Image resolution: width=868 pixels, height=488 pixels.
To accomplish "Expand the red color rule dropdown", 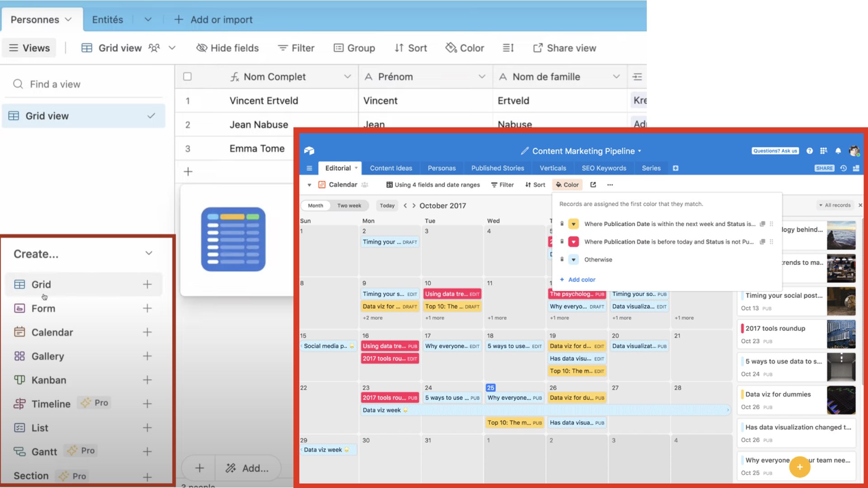I will (x=573, y=242).
